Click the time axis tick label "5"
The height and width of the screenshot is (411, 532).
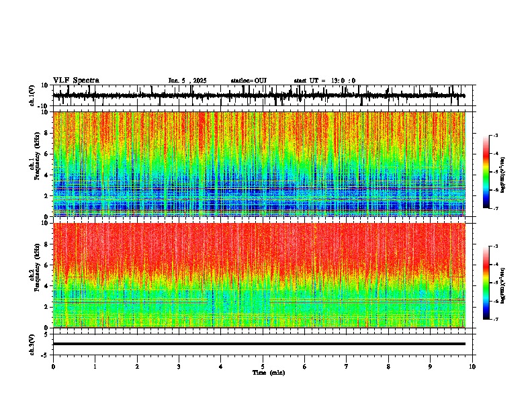pos(263,367)
